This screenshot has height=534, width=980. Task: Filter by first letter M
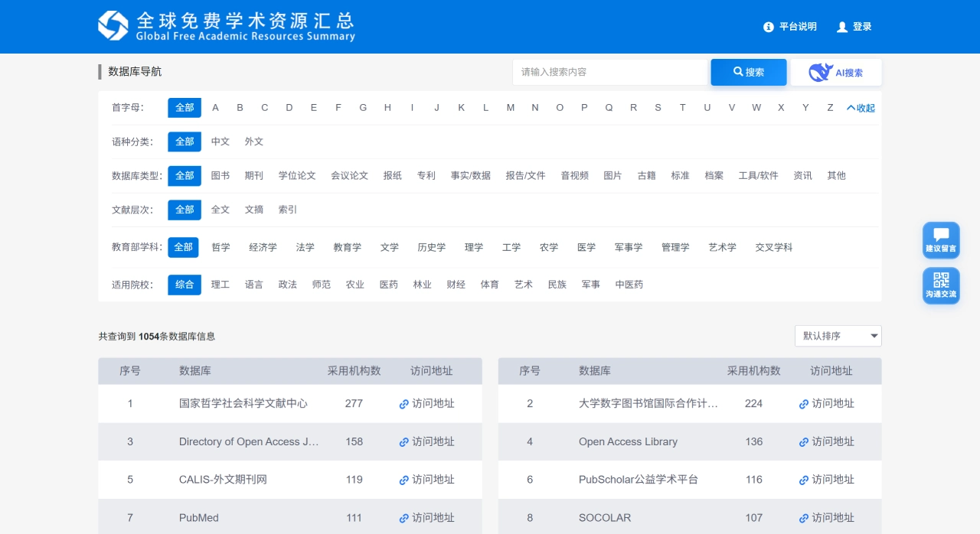[511, 108]
